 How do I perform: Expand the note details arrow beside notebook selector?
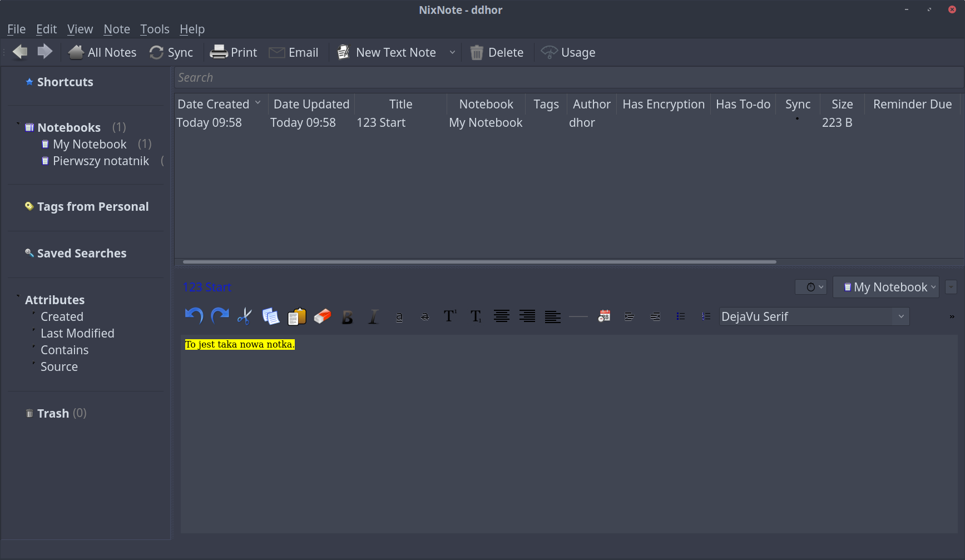[951, 287]
